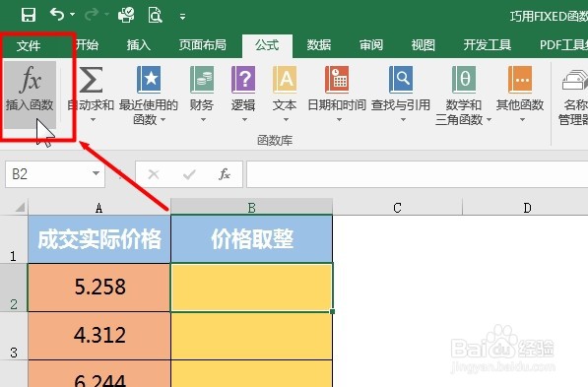Open the 审阅 tab
The height and width of the screenshot is (387, 588).
(x=371, y=45)
